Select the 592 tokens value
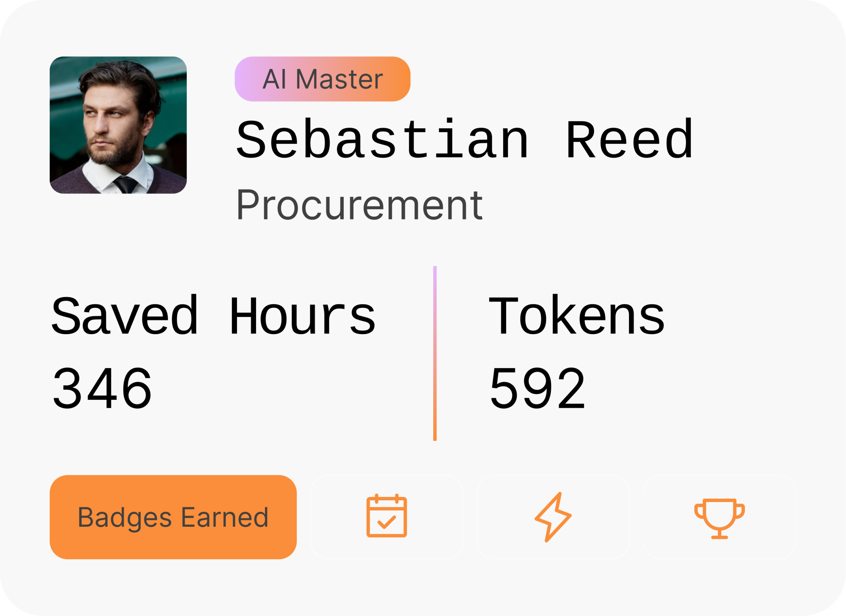 click(x=537, y=388)
